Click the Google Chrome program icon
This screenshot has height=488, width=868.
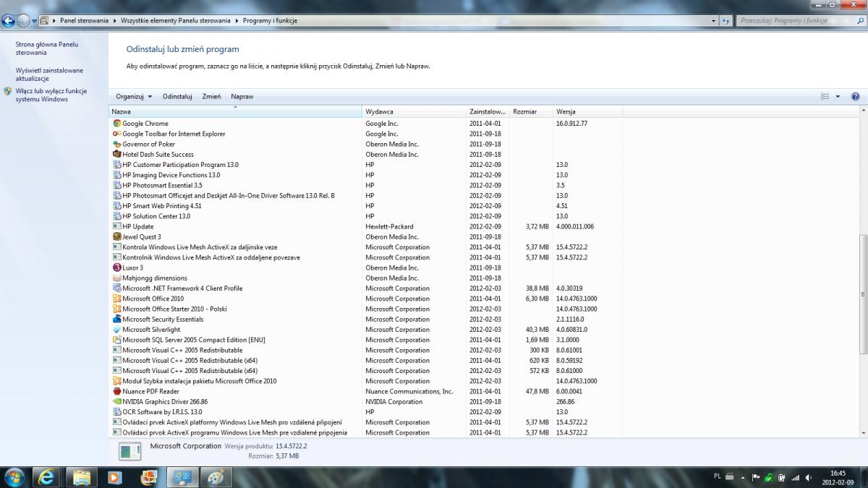tap(116, 124)
